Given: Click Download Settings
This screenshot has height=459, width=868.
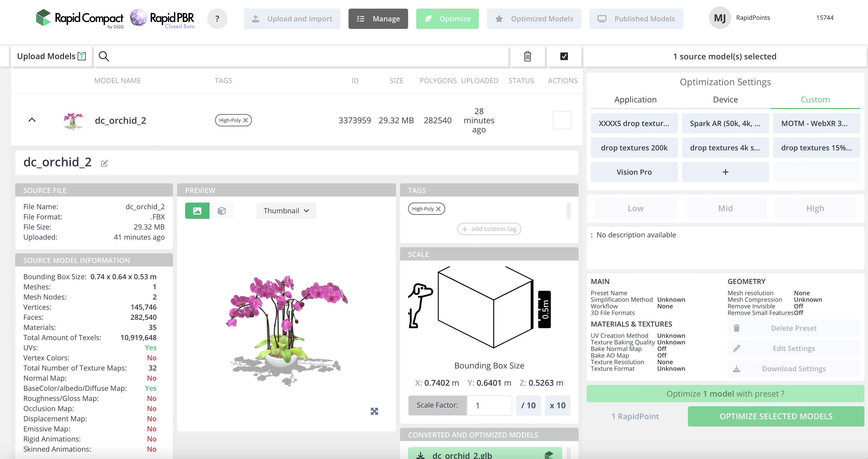Looking at the screenshot, I should point(793,369).
